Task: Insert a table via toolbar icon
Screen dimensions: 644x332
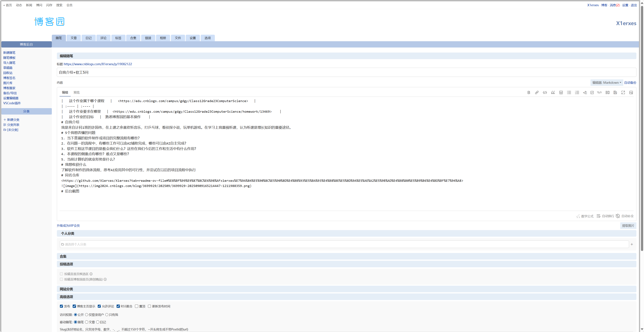Action: [x=561, y=92]
